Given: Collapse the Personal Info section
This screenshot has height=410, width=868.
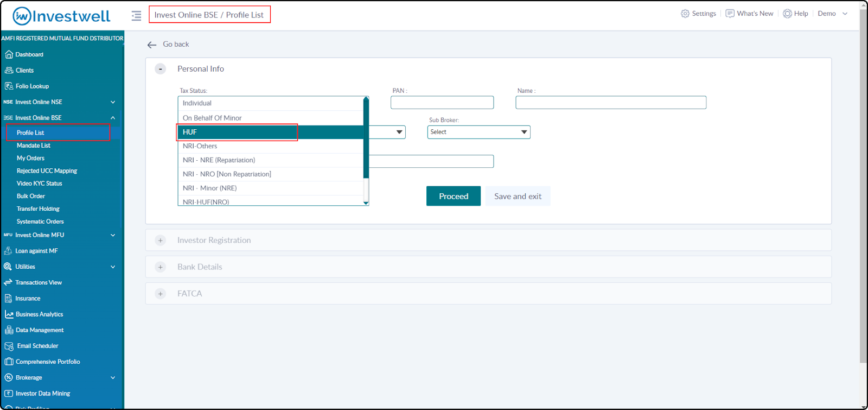Looking at the screenshot, I should 160,69.
